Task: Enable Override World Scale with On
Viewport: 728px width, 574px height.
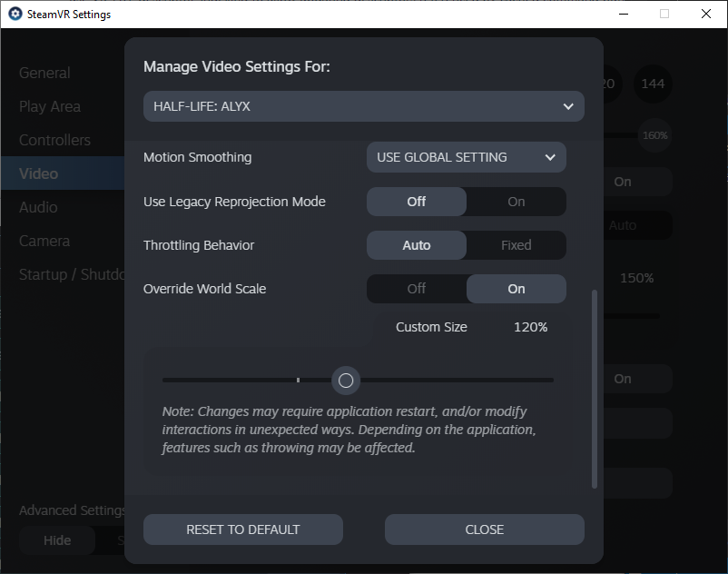Action: point(516,289)
